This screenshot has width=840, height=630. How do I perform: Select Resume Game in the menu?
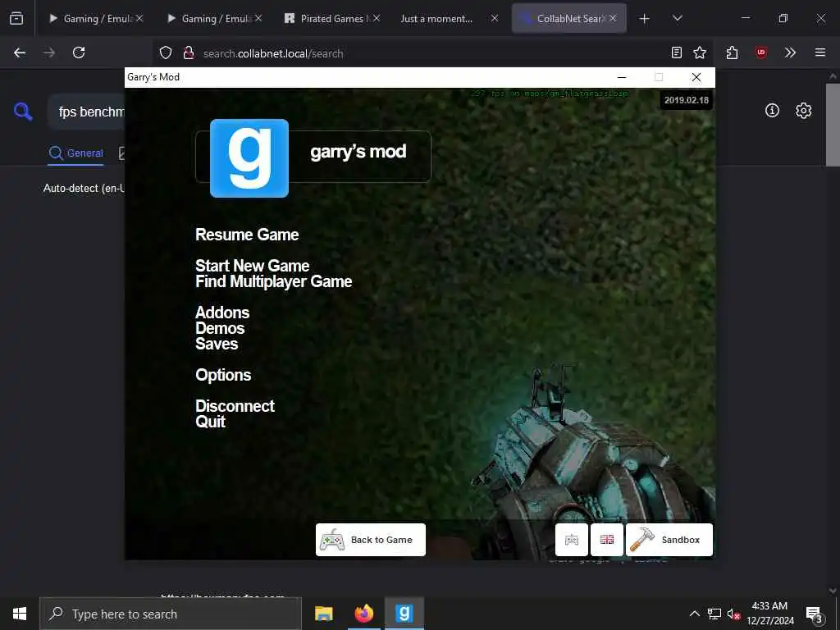point(247,235)
